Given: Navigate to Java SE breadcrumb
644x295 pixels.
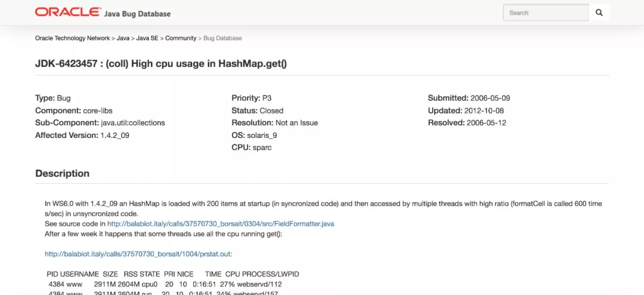Looking at the screenshot, I should click(147, 38).
